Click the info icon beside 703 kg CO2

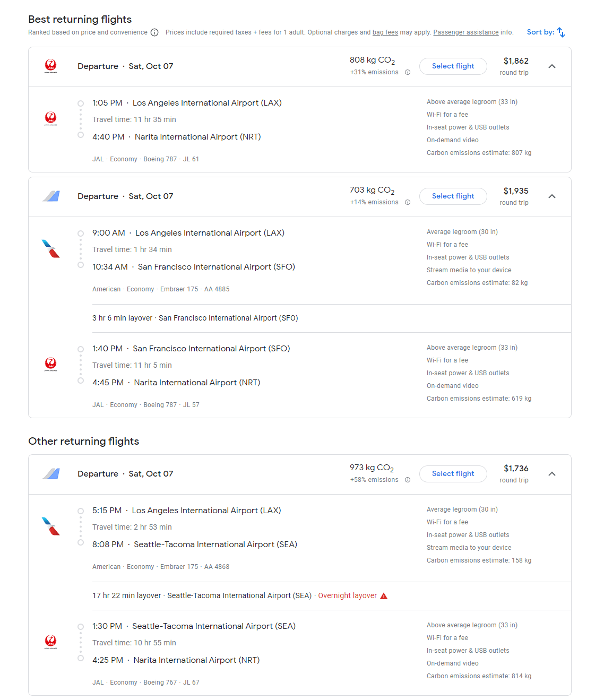click(408, 202)
